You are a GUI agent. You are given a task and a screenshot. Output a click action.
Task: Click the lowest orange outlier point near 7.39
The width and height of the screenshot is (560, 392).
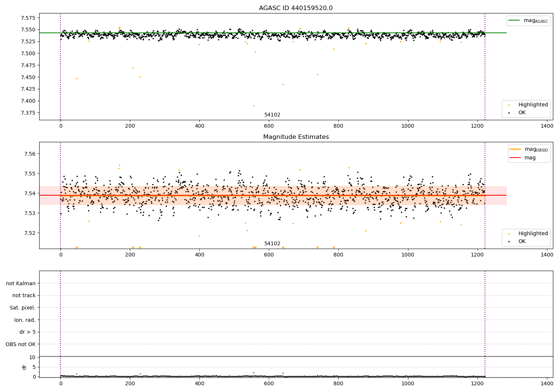pos(253,106)
